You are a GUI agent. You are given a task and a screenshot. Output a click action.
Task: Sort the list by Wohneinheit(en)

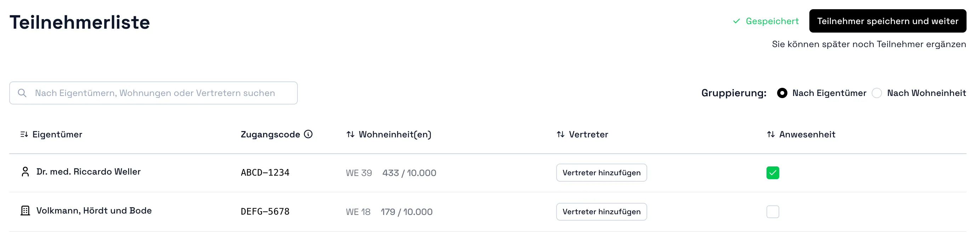(x=351, y=134)
